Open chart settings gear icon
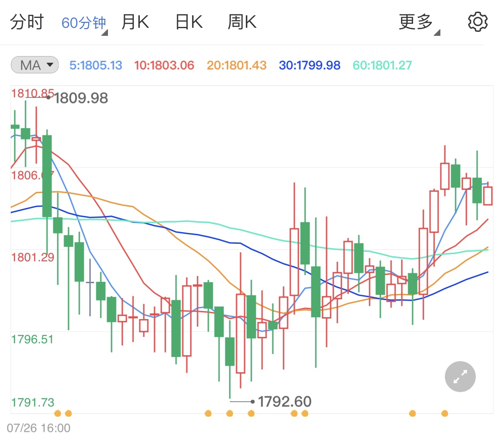This screenshot has height=440, width=504. coord(478,22)
